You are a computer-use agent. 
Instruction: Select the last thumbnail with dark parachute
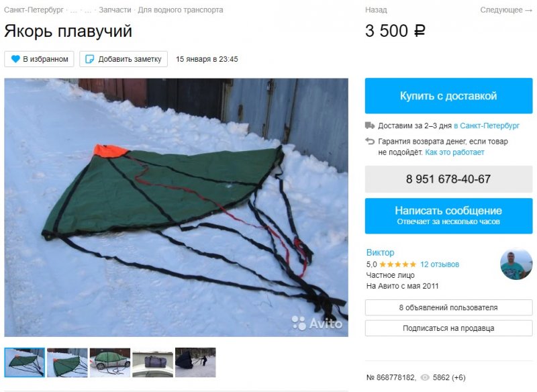tap(195, 362)
